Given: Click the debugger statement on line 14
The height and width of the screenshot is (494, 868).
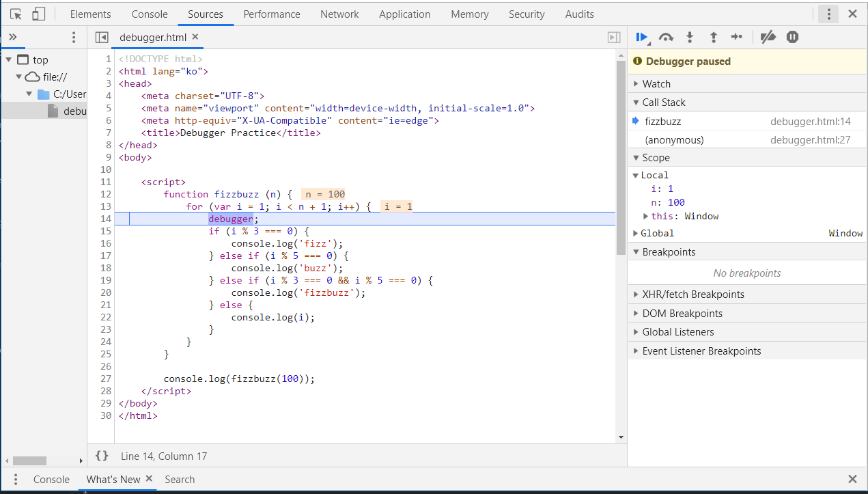Looking at the screenshot, I should click(x=231, y=219).
